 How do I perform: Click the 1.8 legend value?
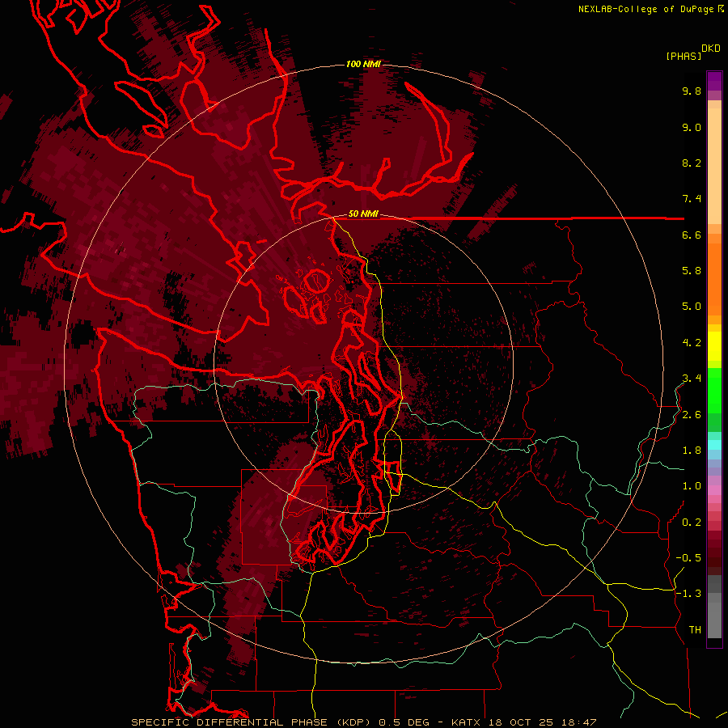692,450
